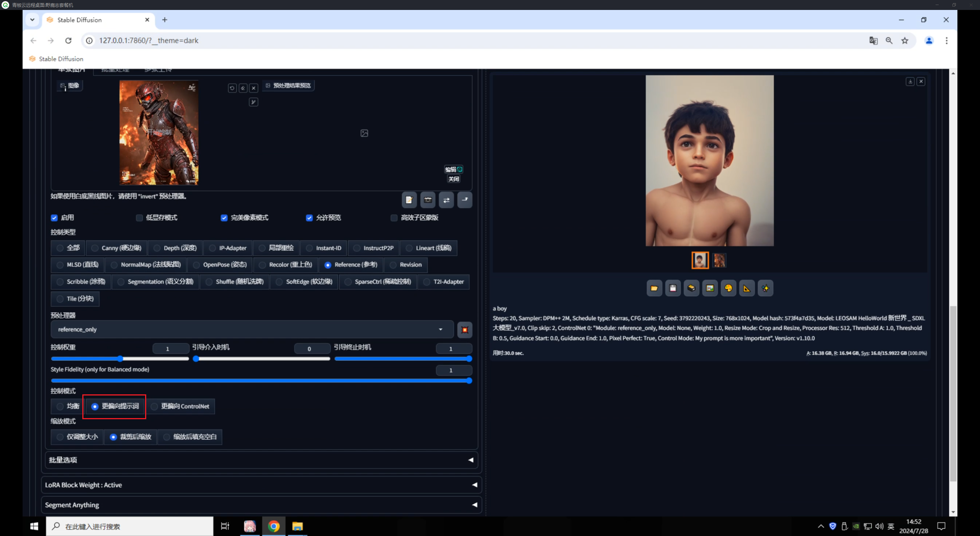This screenshot has height=536, width=980.
Task: Open File Explorer from the taskbar
Action: [297, 526]
